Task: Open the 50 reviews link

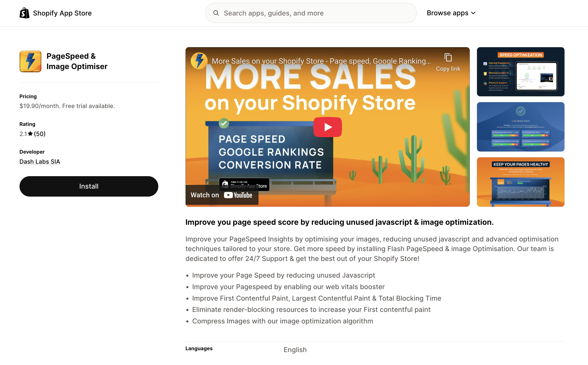Action: tap(40, 134)
